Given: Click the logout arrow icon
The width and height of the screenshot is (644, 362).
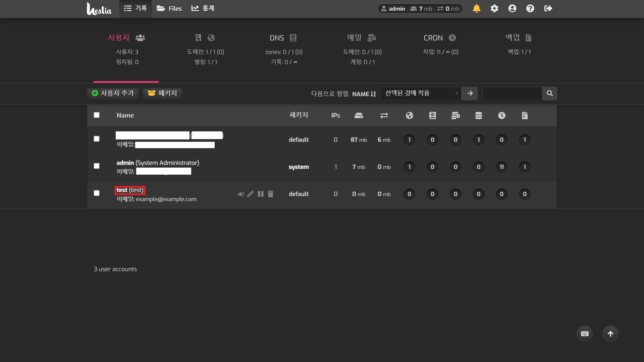Looking at the screenshot, I should point(548,8).
